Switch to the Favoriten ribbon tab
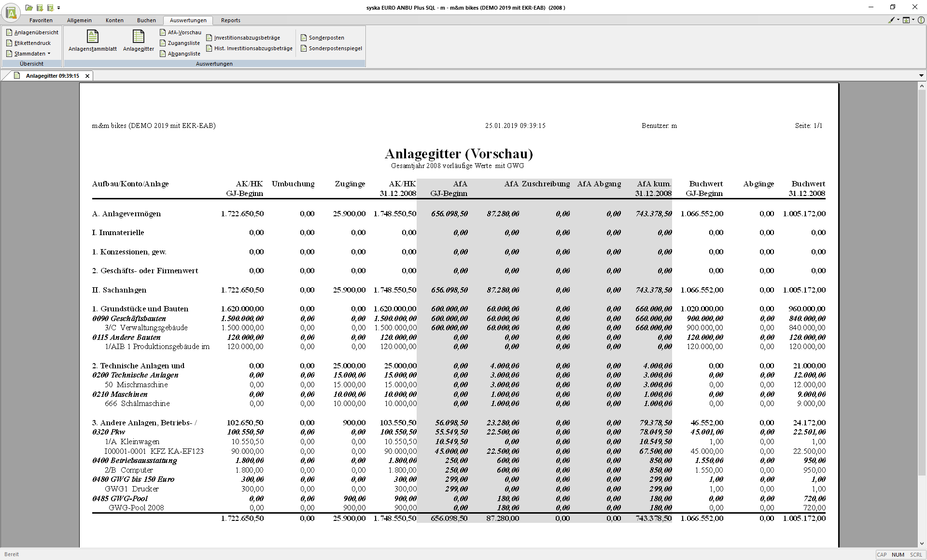927x560 pixels. pos(41,20)
